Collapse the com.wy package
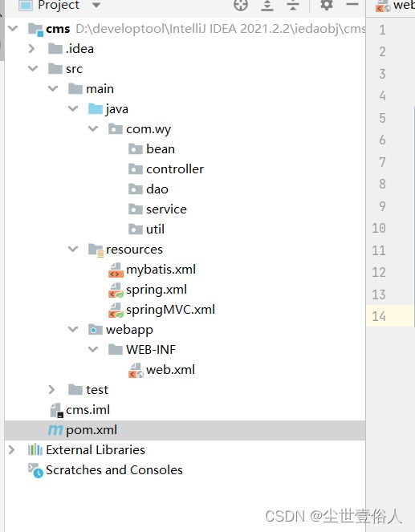The image size is (415, 532). click(93, 128)
